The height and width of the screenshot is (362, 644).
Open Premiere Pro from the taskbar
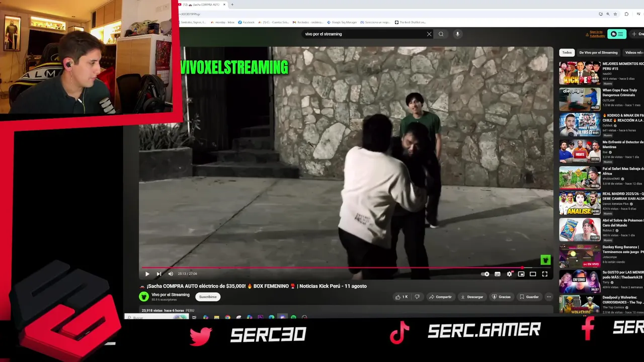(x=260, y=317)
